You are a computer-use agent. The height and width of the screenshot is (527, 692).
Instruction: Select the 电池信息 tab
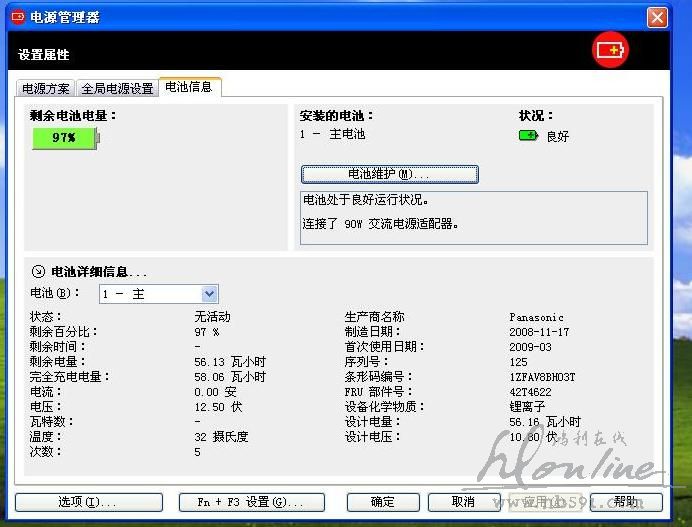pyautogui.click(x=189, y=87)
